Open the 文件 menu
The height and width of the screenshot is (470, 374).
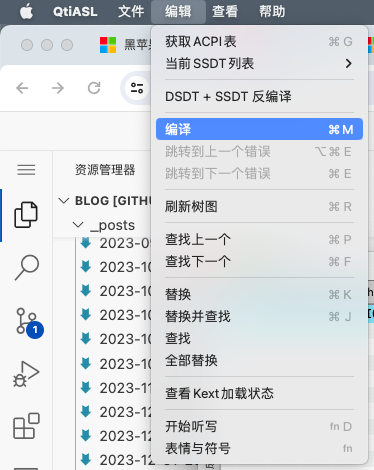[131, 12]
